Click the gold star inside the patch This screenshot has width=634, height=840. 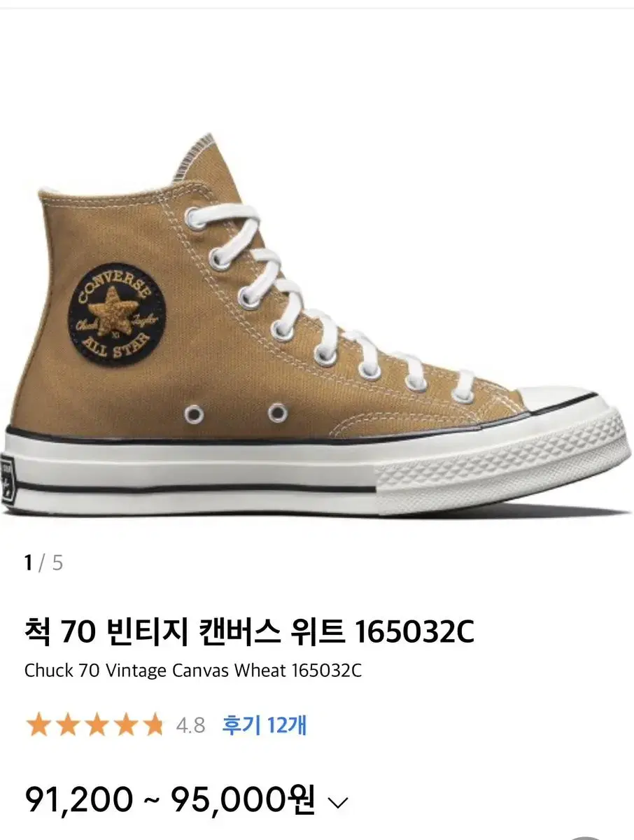[114, 314]
